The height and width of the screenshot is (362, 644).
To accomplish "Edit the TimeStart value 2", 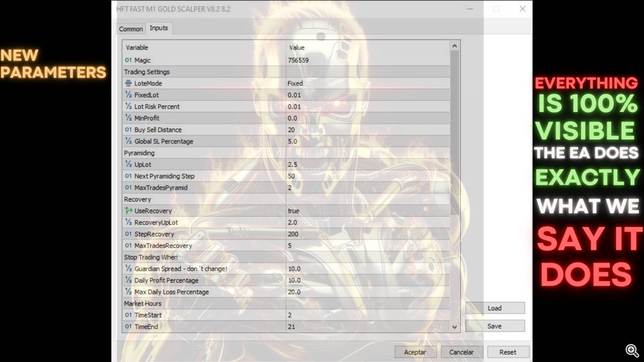I will (x=368, y=315).
